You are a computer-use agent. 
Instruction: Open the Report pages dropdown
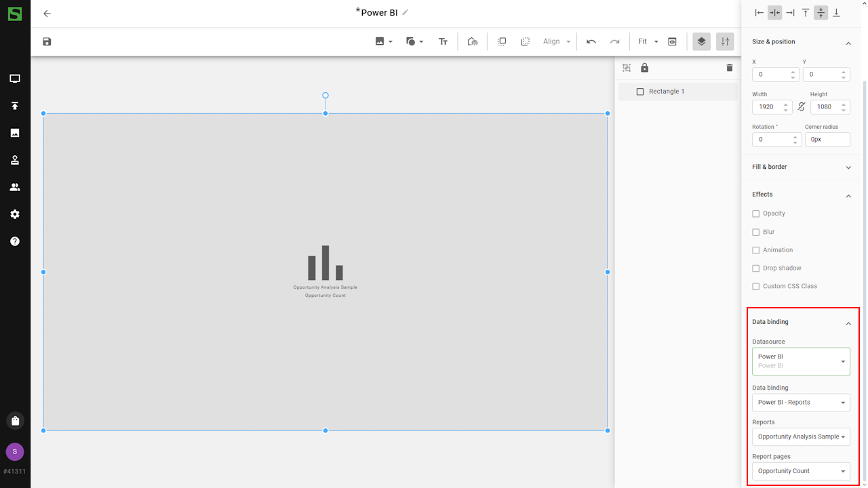[801, 471]
